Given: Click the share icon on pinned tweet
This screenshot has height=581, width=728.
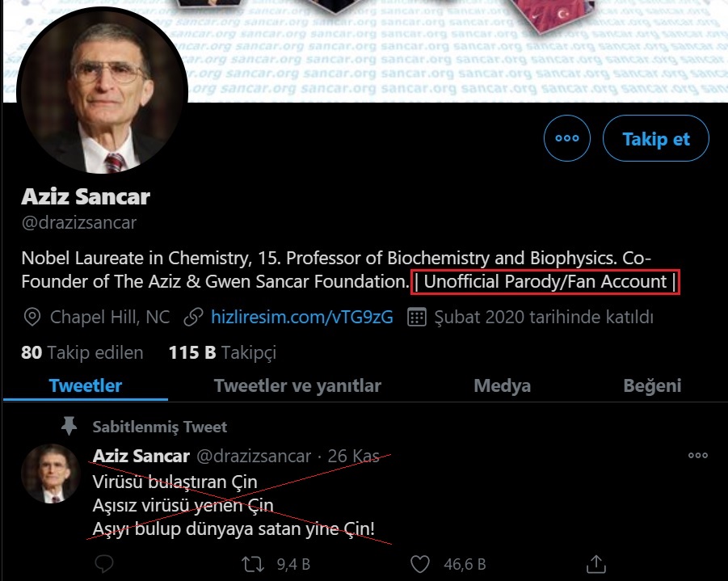Looking at the screenshot, I should (x=595, y=563).
